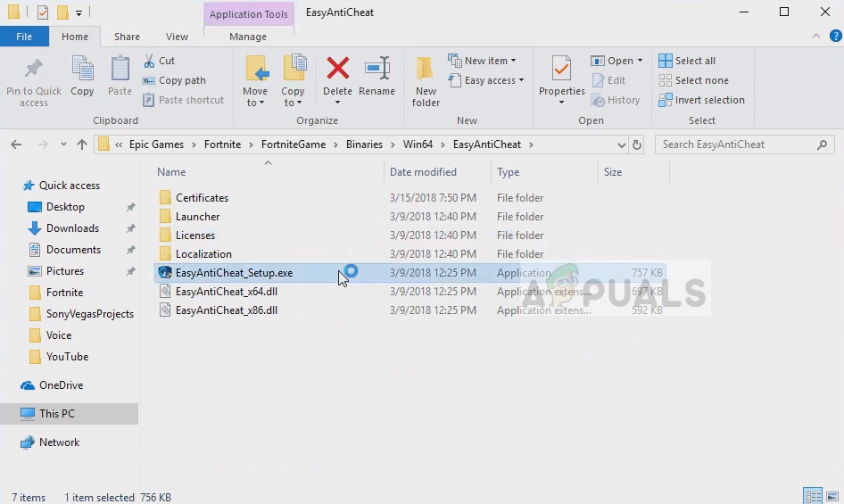Sort by the Name column header
The width and height of the screenshot is (844, 504).
[x=171, y=172]
